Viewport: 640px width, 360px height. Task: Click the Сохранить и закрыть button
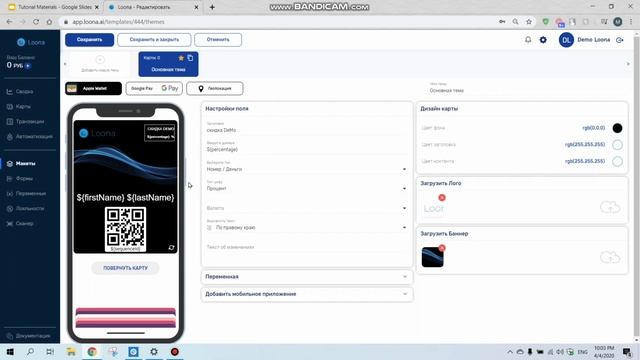(154, 40)
